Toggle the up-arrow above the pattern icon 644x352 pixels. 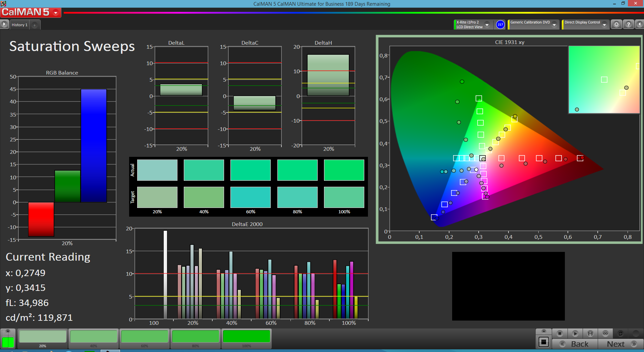point(544,331)
